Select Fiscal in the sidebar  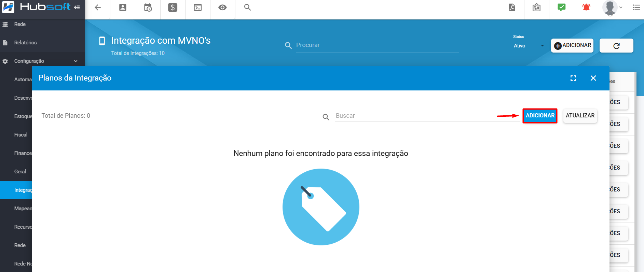[x=21, y=135]
